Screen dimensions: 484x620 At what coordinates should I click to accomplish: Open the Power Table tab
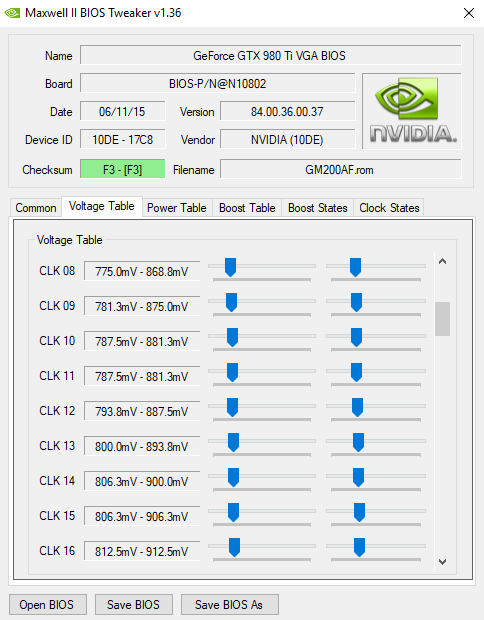(177, 208)
